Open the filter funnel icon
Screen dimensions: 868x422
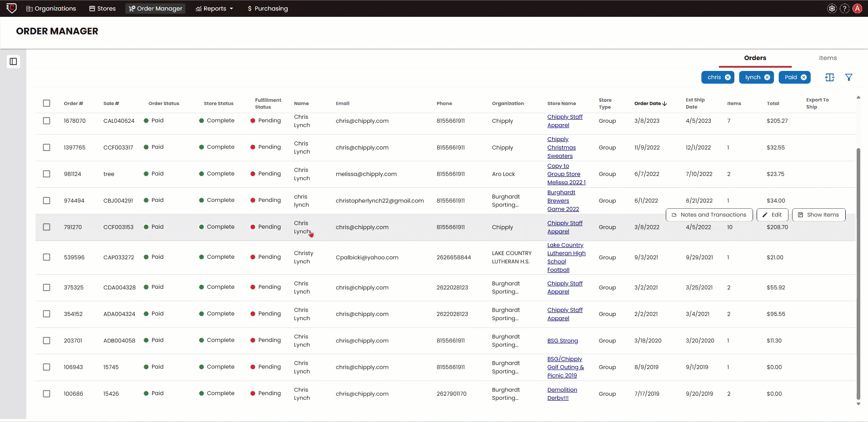coord(848,77)
